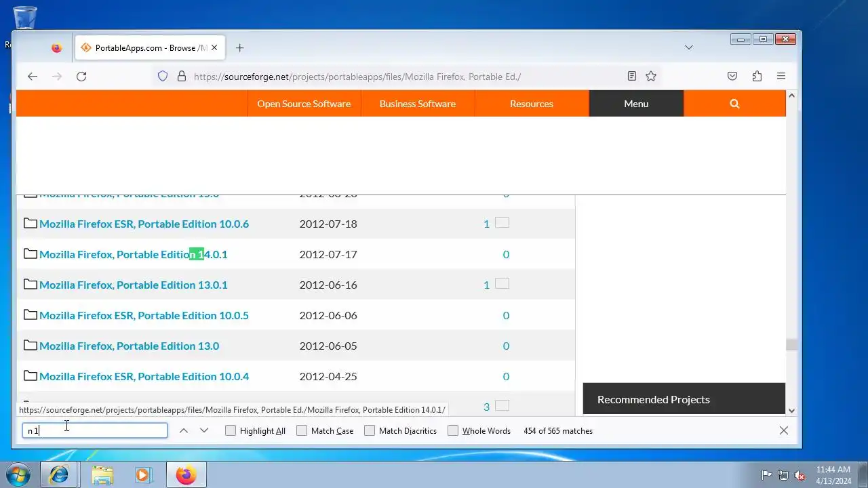Click the page scrollbar up arrow
This screenshot has width=868, height=488.
[791, 96]
